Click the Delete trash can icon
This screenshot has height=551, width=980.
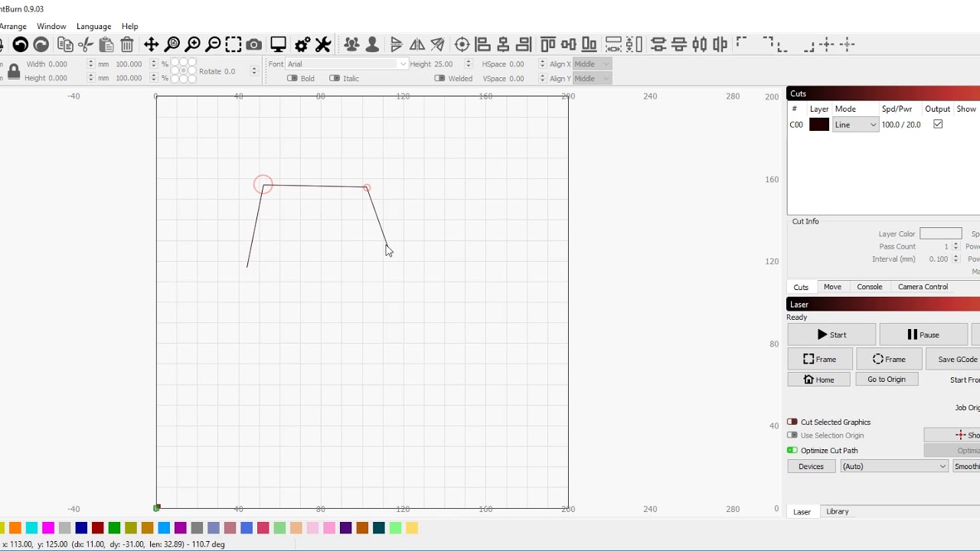click(127, 45)
